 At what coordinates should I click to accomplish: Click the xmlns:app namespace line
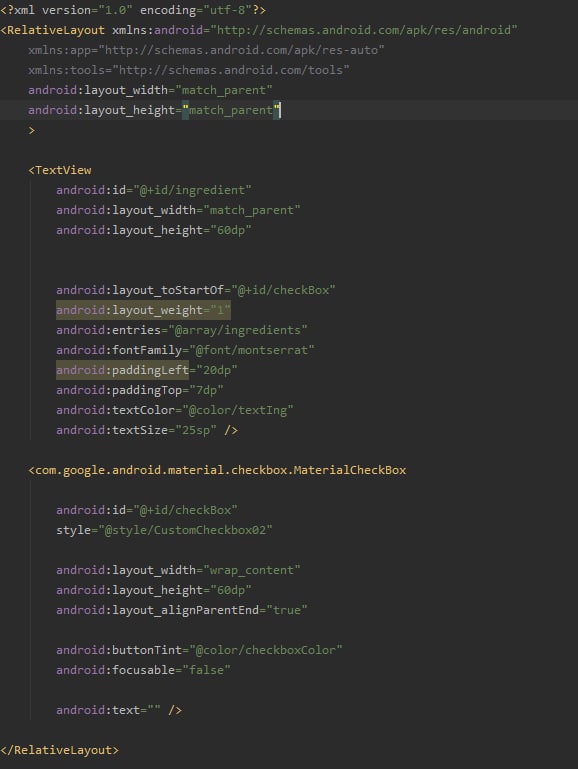[206, 50]
